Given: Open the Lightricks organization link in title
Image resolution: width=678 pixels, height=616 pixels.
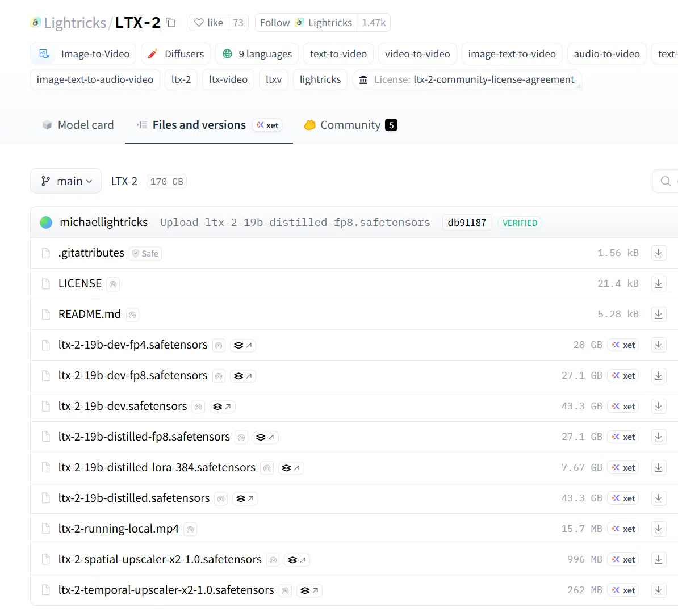Looking at the screenshot, I should (x=75, y=23).
